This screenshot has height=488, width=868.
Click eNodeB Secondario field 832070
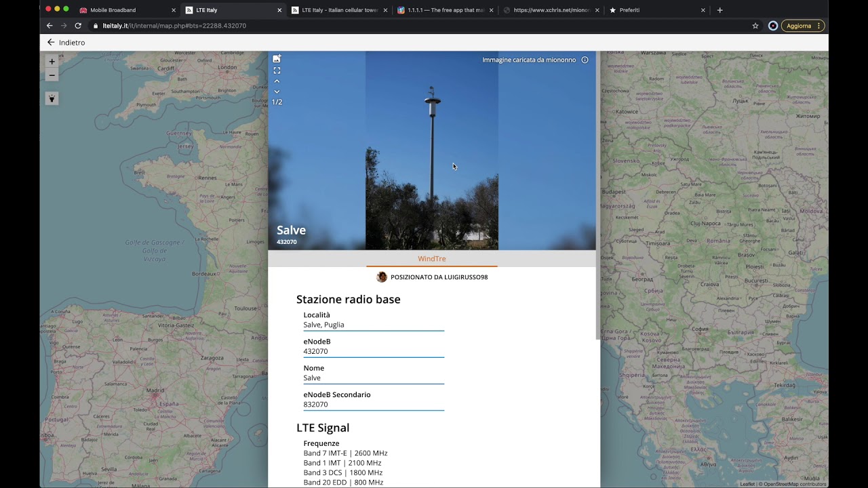coord(374,404)
